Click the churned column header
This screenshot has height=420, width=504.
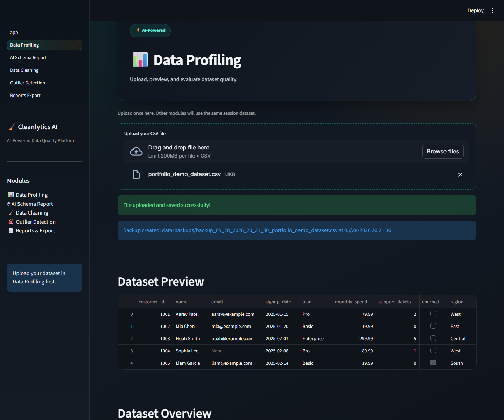click(x=433, y=302)
